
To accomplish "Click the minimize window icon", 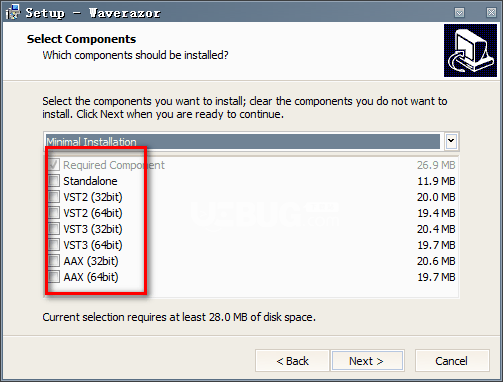I will coord(459,13).
